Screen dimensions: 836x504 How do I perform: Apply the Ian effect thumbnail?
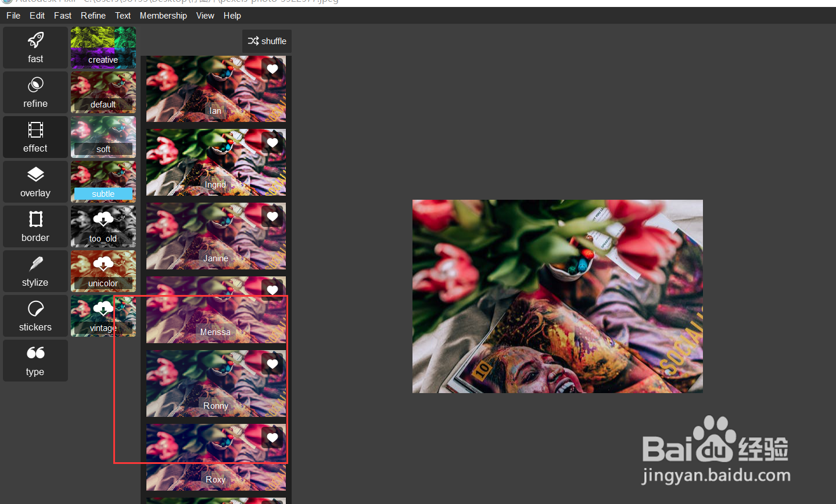point(216,89)
